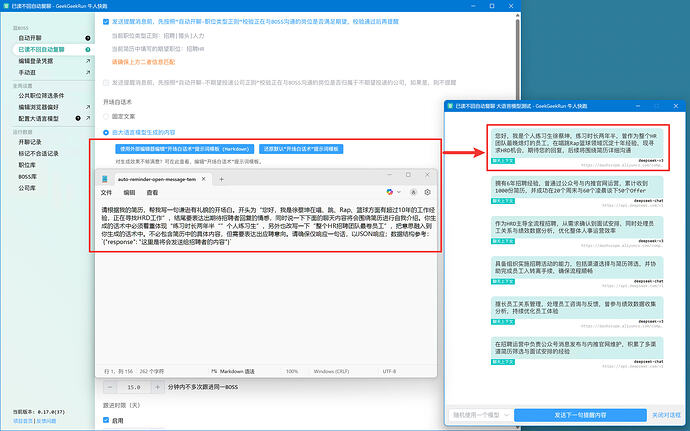Toggle checkbox 发送提醒消息前 职位类型正则 校验
690x431 pixels.
pyautogui.click(x=106, y=22)
